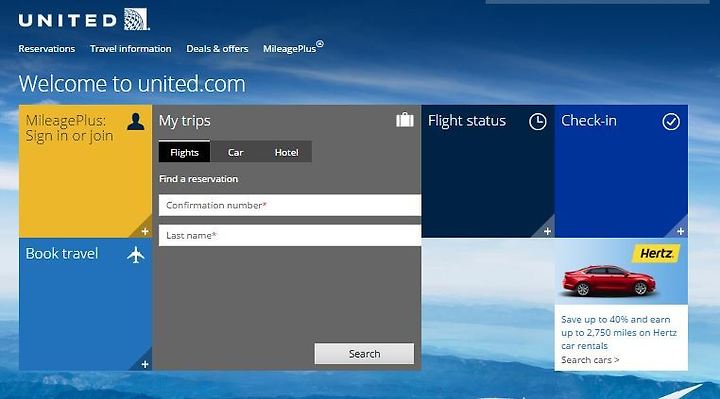Open the Flight status tile heading
This screenshot has width=720, height=399.
tap(467, 121)
